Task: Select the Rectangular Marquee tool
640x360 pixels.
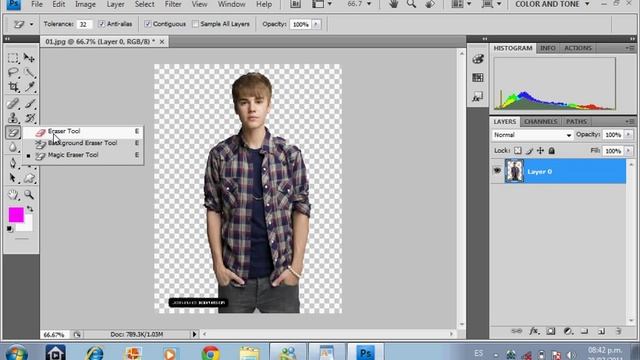Action: pyautogui.click(x=13, y=58)
